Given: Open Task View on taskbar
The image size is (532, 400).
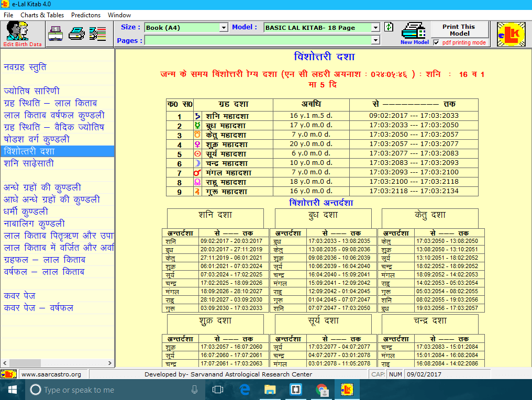Looking at the screenshot, I should coord(217,390).
